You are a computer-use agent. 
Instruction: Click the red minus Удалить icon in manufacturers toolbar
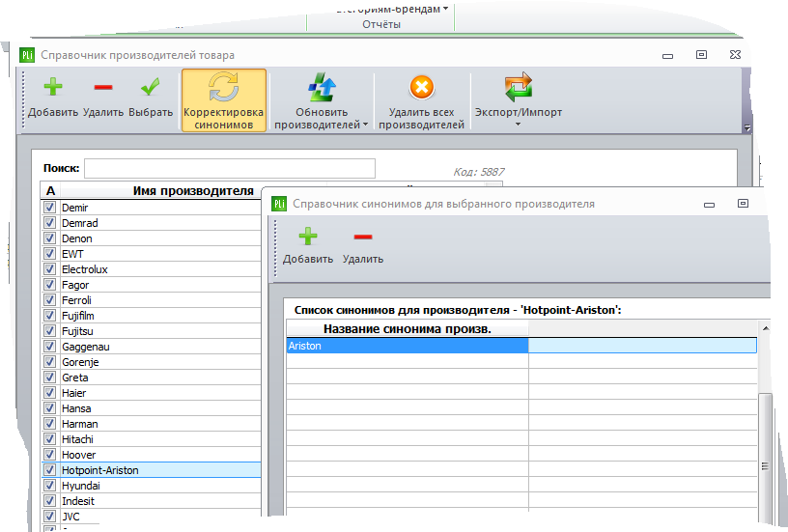[103, 88]
